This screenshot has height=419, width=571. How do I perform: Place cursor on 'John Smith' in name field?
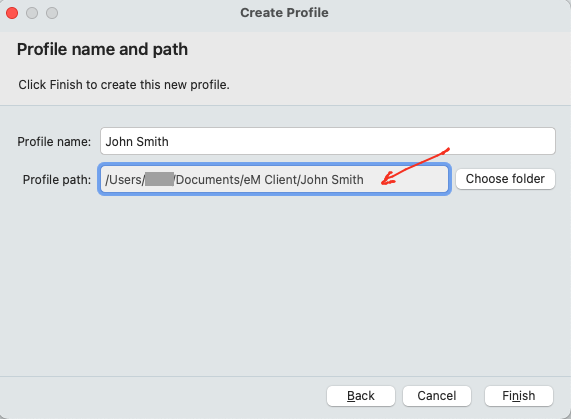(137, 142)
